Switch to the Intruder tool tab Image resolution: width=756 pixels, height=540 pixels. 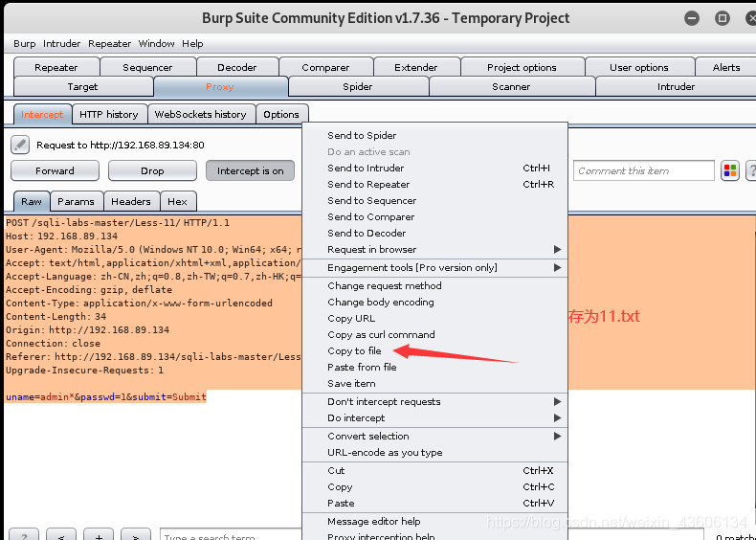point(676,87)
